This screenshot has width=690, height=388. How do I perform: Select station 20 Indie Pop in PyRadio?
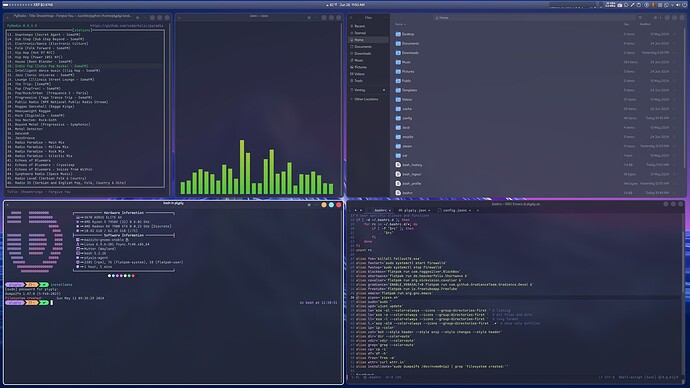pos(84,66)
